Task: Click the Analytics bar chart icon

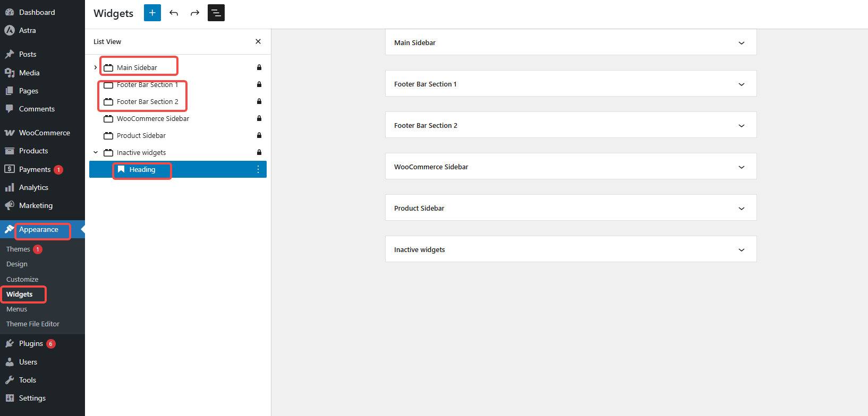Action: pos(10,188)
